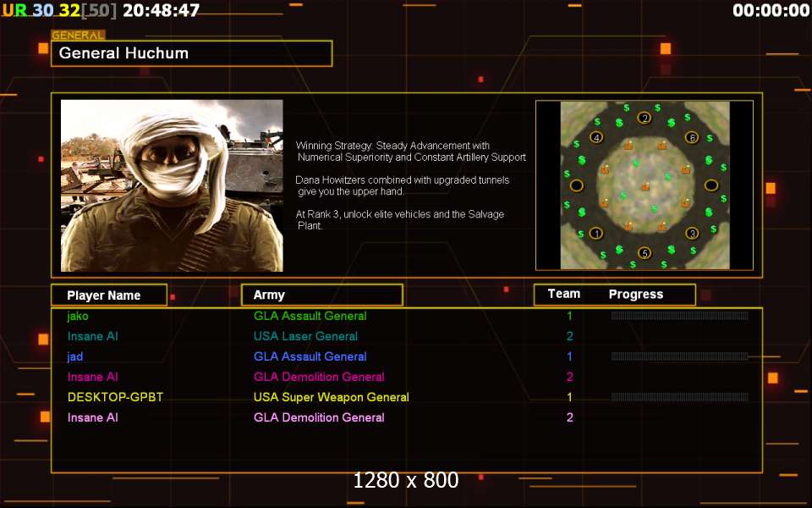Click the Team column header label
This screenshot has width=812, height=508.
click(564, 295)
